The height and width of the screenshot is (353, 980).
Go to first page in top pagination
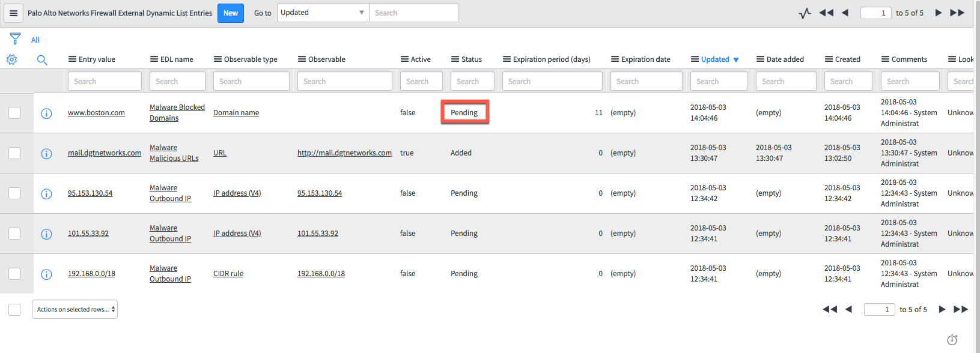[826, 13]
